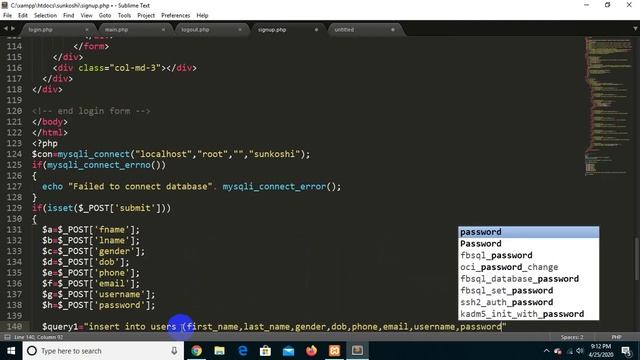Go to next tab using right arrow
This screenshot has height=360, width=640.
(x=13, y=29)
